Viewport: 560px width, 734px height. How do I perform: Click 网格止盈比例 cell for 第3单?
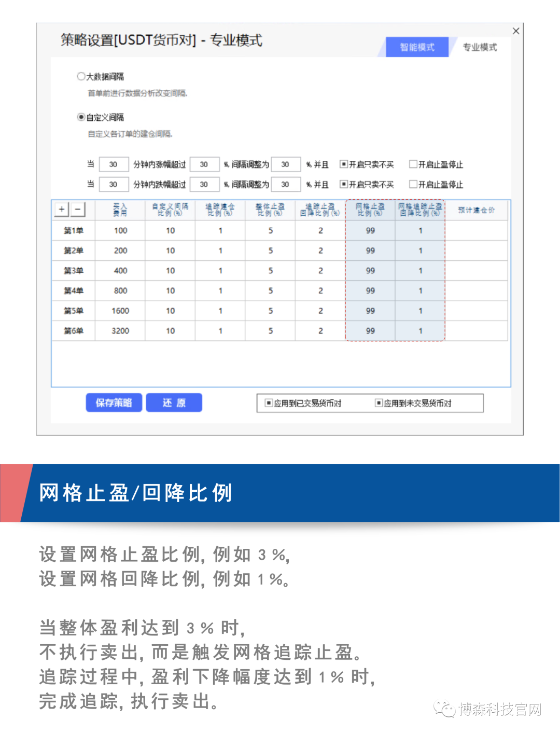(370, 271)
